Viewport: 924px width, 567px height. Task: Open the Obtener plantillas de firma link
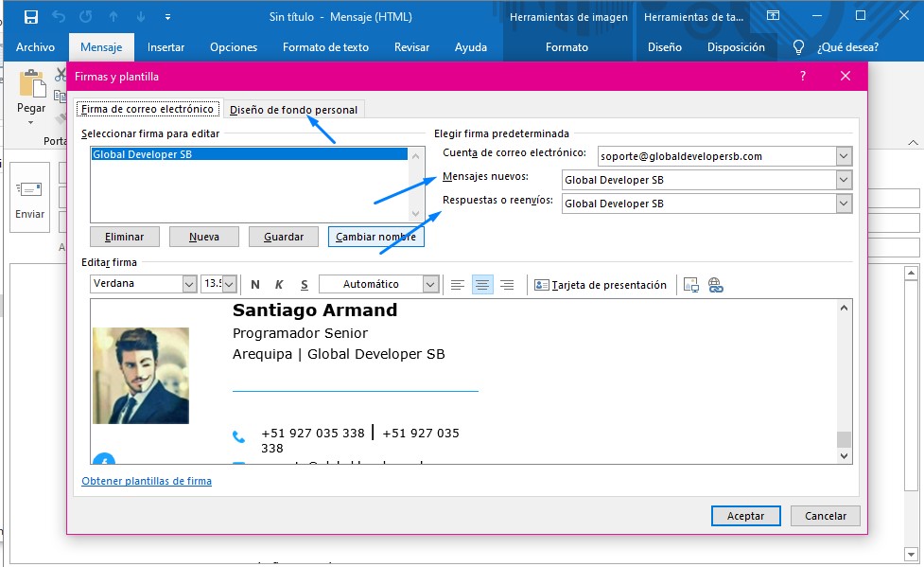point(147,481)
